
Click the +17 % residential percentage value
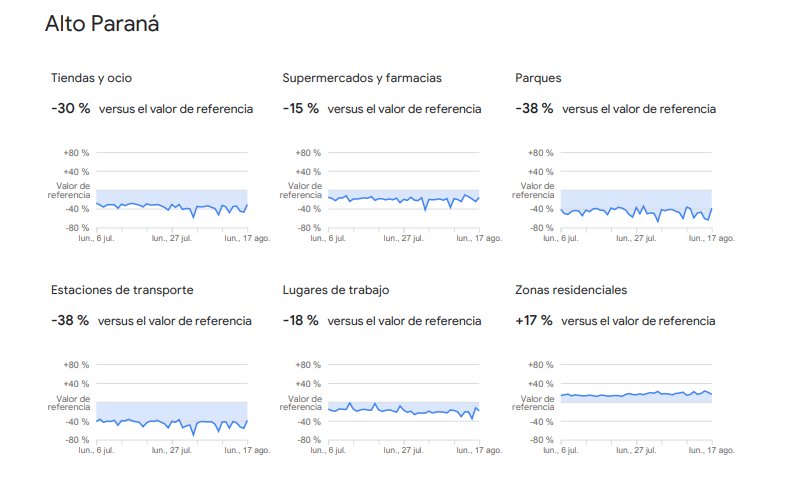click(534, 321)
